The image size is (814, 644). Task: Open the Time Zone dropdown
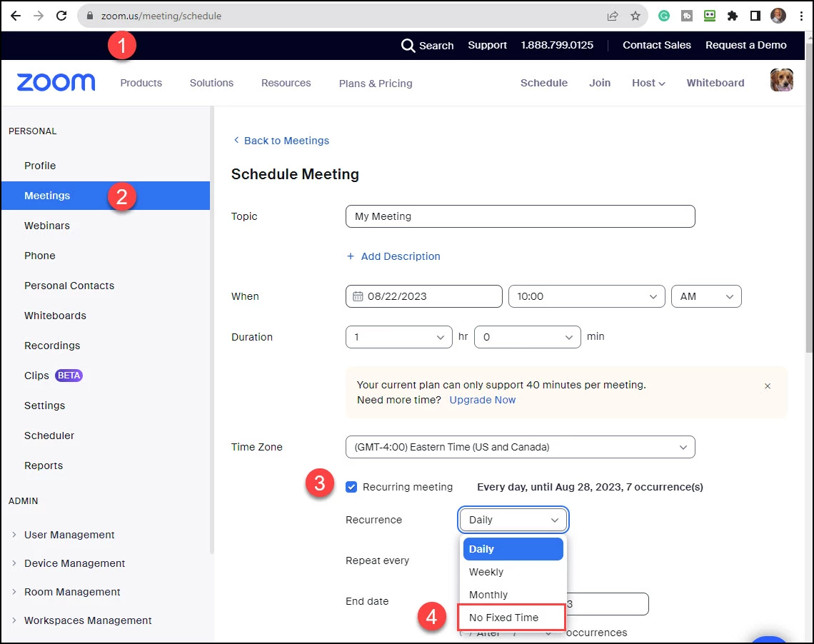tap(520, 447)
